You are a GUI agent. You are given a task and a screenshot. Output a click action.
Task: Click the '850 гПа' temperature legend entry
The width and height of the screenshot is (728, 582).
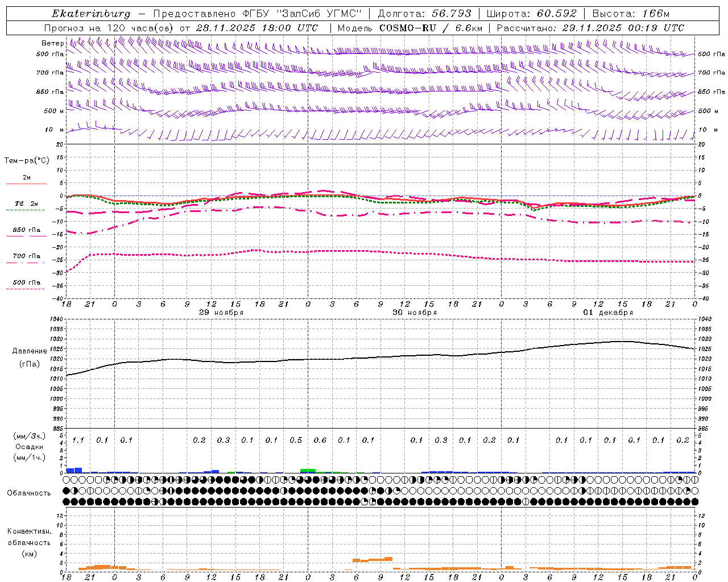point(26,230)
